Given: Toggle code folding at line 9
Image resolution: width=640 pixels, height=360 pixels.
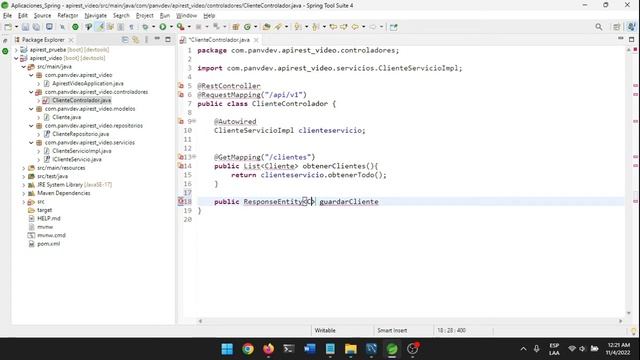Looking at the screenshot, I should (195, 121).
